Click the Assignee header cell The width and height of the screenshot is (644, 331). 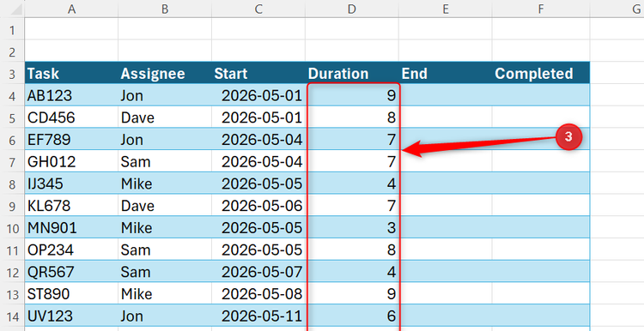(x=165, y=74)
